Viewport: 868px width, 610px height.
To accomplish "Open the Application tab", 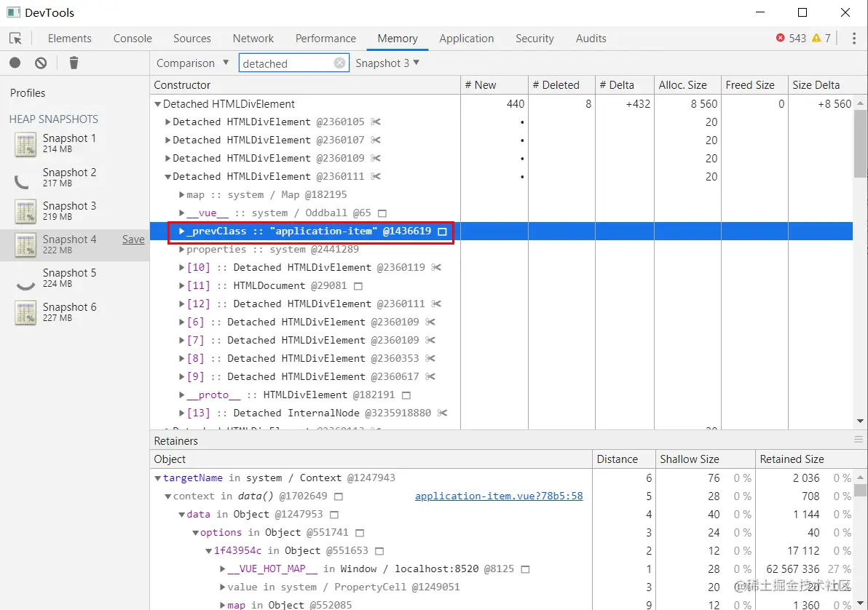I will point(467,38).
